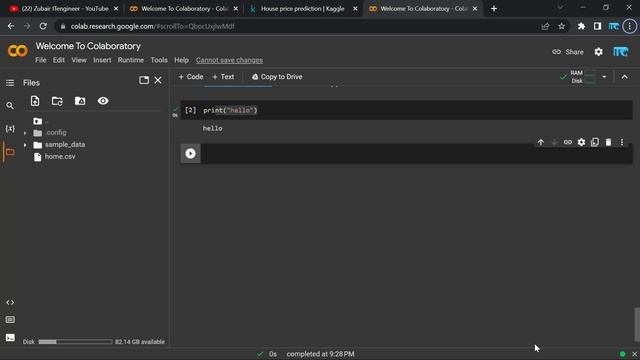Viewport: 640px width, 360px height.
Task: Delete the selected cell
Action: [x=609, y=142]
